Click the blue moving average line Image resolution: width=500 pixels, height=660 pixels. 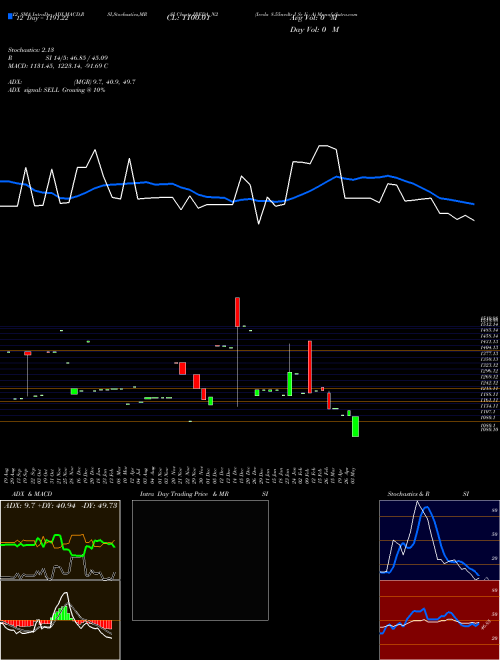click(x=237, y=200)
